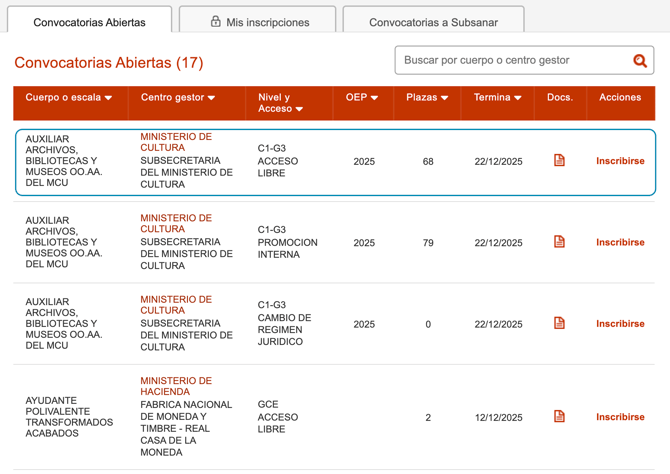
Task: Open document icon for Acceso Libre Cultura row
Action: pyautogui.click(x=559, y=160)
